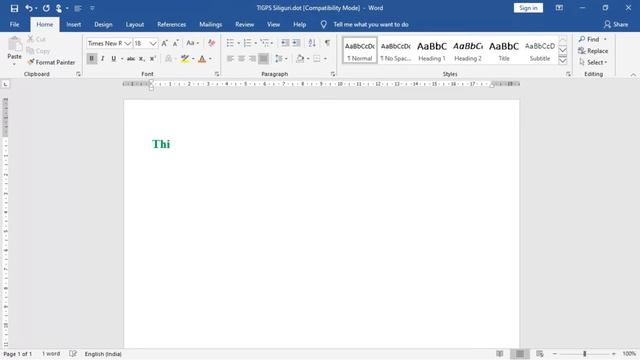640x360 pixels.
Task: Apply the Heading 1 style
Action: coord(431,51)
